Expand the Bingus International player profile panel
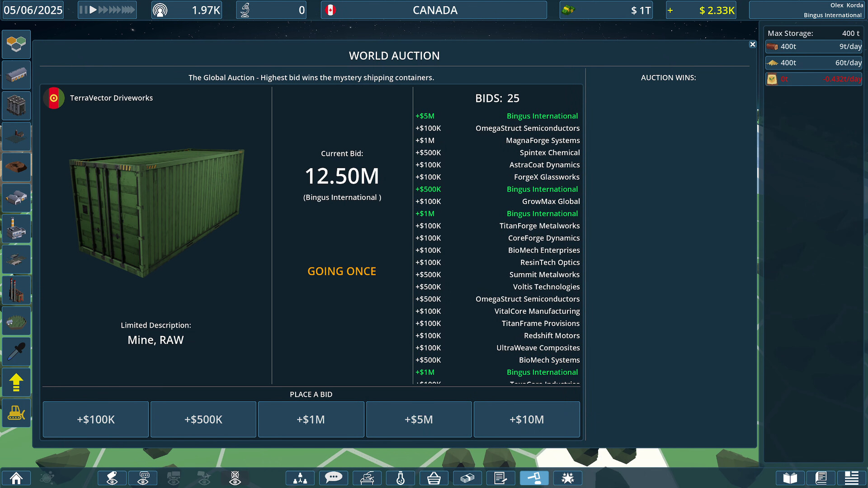868x488 pixels. click(x=806, y=10)
